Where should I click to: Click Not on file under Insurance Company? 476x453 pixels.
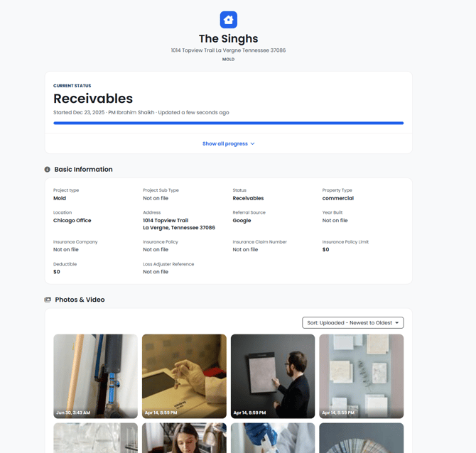[66, 249]
